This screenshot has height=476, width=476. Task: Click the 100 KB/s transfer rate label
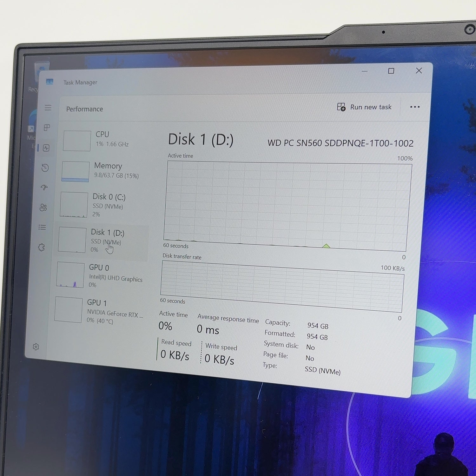[x=393, y=268]
